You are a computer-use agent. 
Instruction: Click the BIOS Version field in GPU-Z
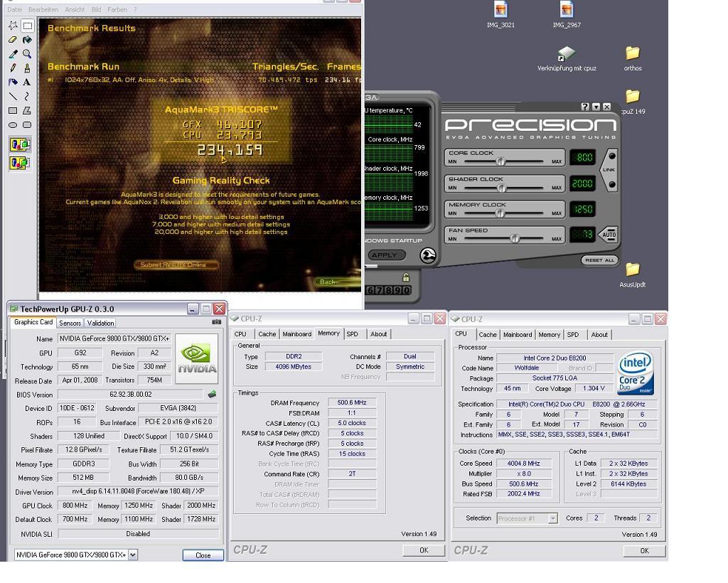pos(131,395)
